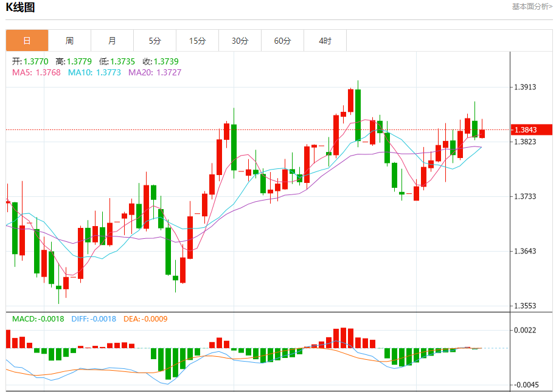
Task: Click the K线图 heading
Action: (x=20, y=7)
